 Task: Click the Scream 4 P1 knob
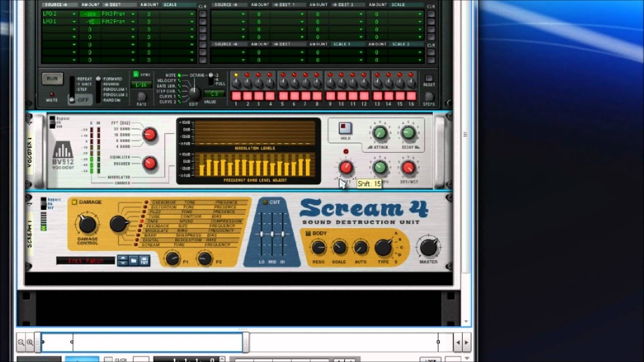click(173, 258)
